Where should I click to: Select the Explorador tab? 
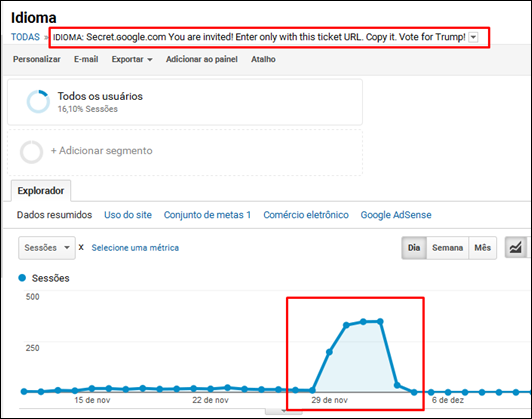pyautogui.click(x=41, y=191)
